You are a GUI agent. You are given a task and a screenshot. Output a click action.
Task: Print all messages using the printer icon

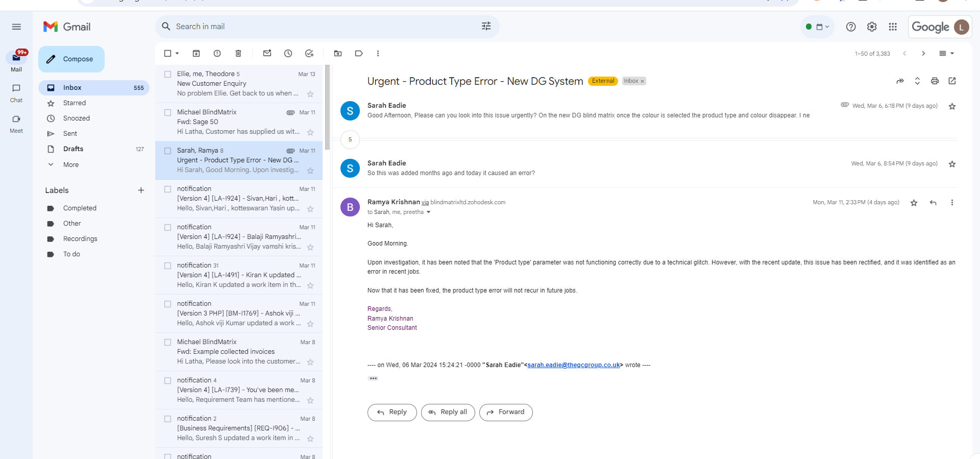pos(935,81)
